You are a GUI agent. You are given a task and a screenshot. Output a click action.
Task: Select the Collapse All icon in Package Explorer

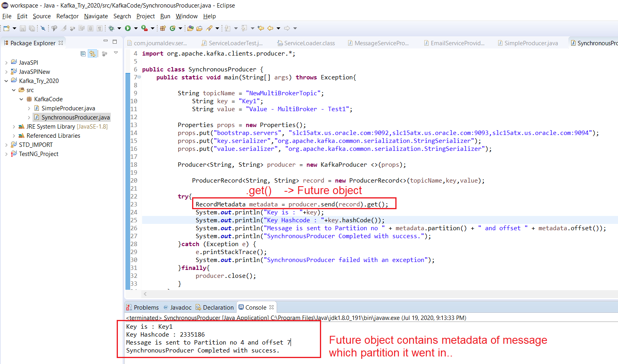click(x=83, y=53)
